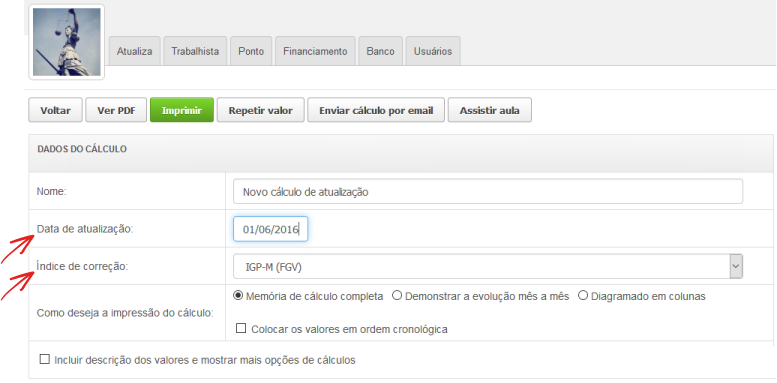Viewport: 777px width, 383px height.
Task: Go to the Financiamento tab
Action: [x=315, y=51]
